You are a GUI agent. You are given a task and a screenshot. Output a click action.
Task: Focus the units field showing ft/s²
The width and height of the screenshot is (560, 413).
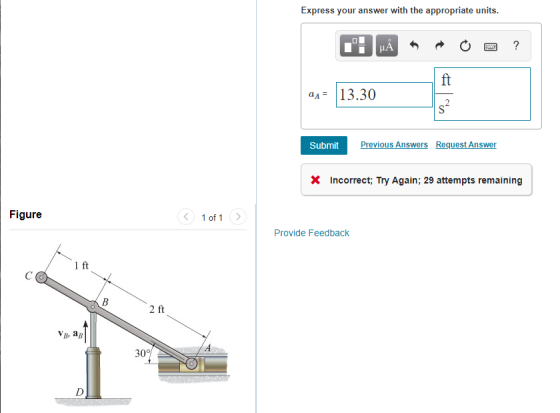point(482,94)
